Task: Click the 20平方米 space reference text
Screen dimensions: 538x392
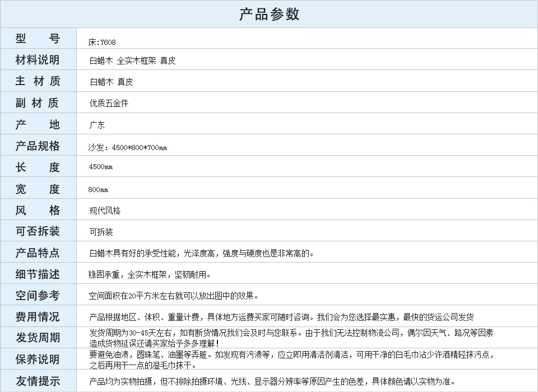Action: [x=174, y=296]
